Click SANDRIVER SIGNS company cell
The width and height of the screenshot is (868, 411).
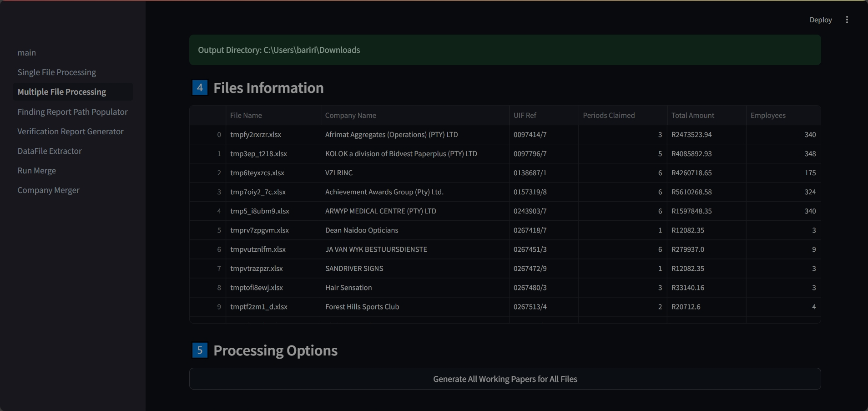pos(415,269)
